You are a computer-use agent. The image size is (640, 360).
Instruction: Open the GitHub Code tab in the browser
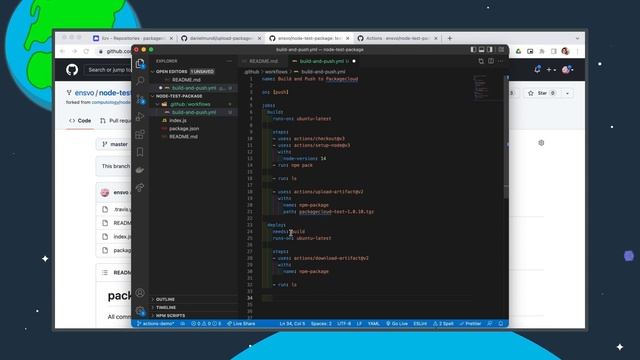tap(80, 121)
